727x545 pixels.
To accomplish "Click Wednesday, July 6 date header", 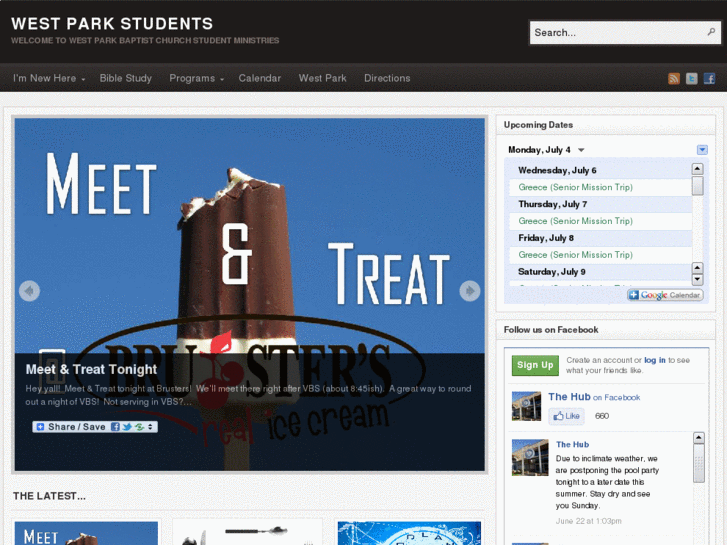I will [x=557, y=170].
